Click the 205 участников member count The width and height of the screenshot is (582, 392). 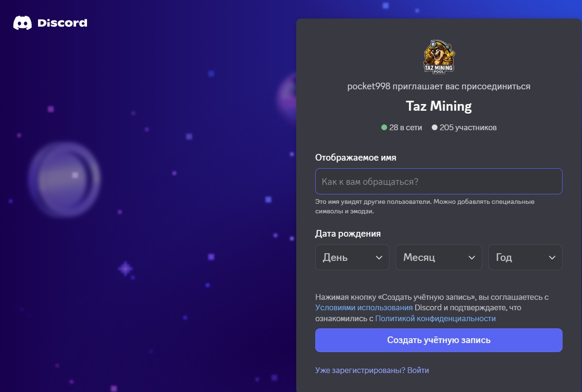coord(468,128)
